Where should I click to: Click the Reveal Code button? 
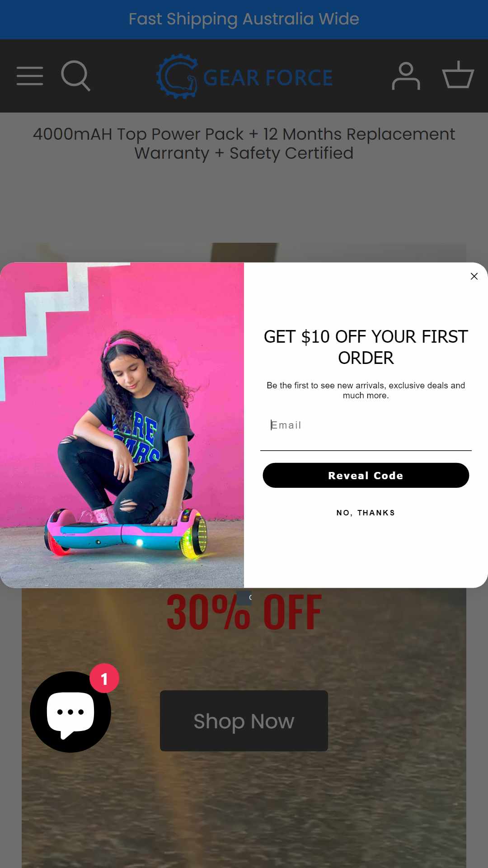(x=366, y=475)
